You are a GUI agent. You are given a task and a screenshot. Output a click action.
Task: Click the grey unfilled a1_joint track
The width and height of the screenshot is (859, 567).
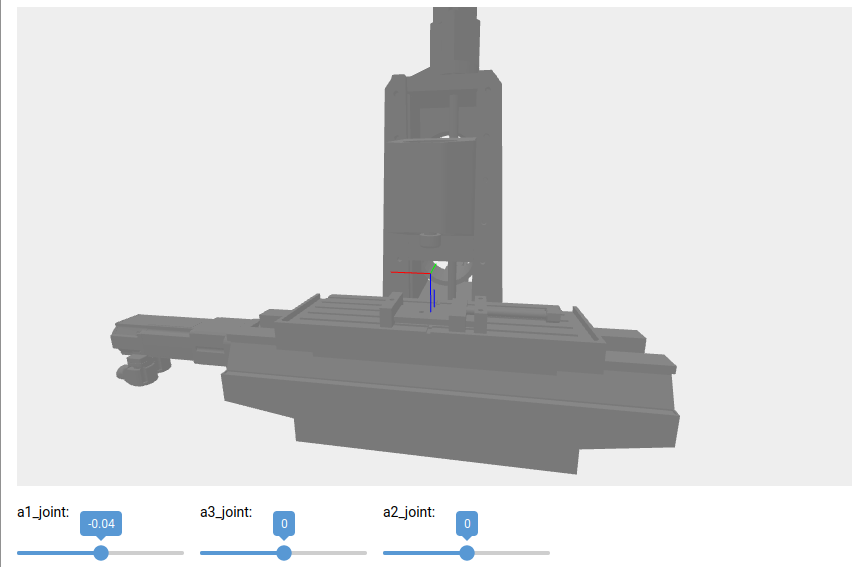pos(146,553)
